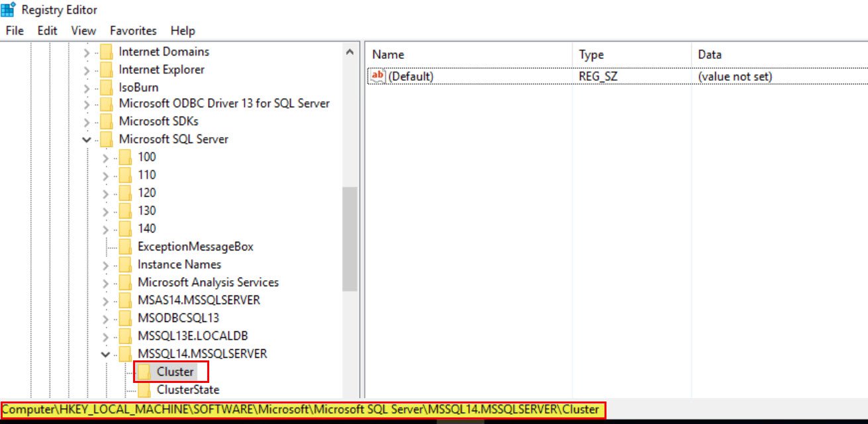Click the Microsoft Analysis Services folder icon
Screen dimensions: 868x424
pyautogui.click(x=125, y=282)
